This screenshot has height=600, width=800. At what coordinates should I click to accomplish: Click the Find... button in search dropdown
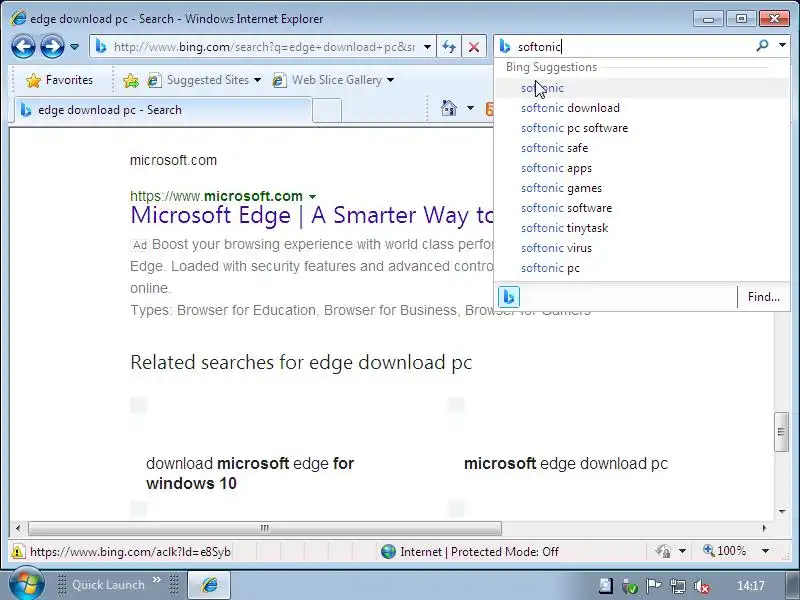763,296
